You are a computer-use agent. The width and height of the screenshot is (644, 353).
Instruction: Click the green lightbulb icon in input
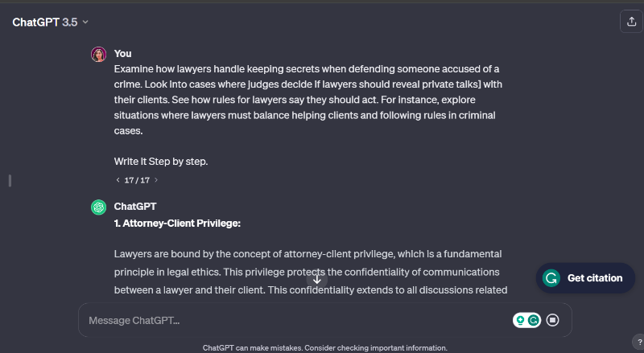[x=521, y=320]
